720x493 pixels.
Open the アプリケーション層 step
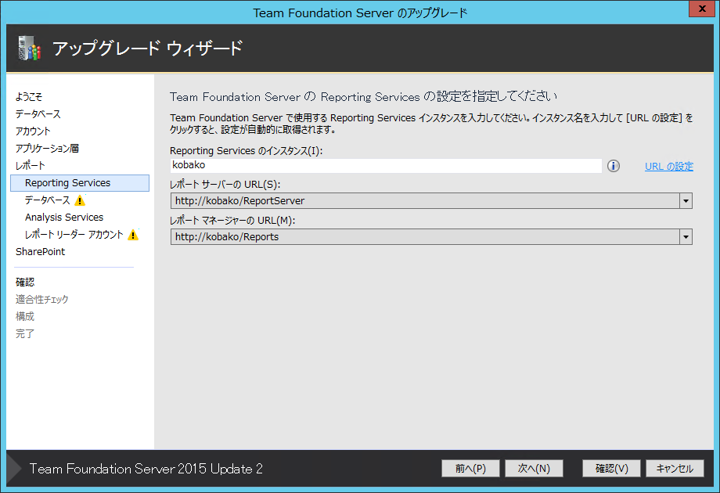(x=46, y=148)
